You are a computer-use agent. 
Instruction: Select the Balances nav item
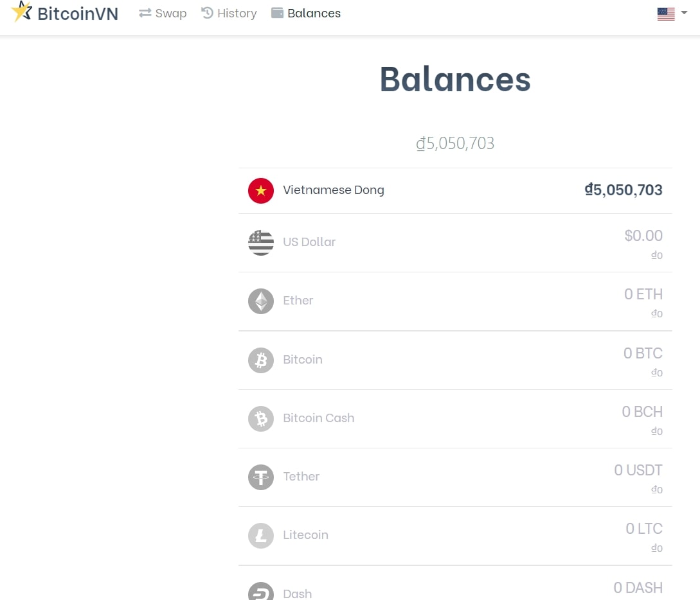point(306,13)
